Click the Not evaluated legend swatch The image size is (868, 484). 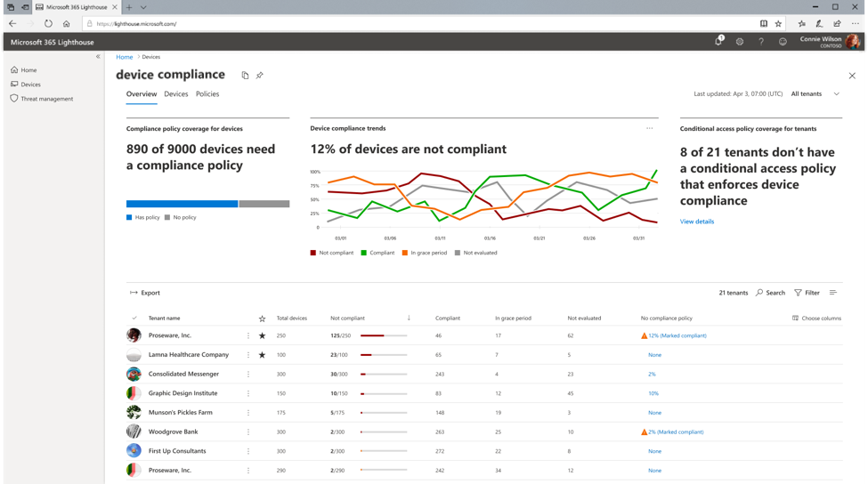[458, 253]
